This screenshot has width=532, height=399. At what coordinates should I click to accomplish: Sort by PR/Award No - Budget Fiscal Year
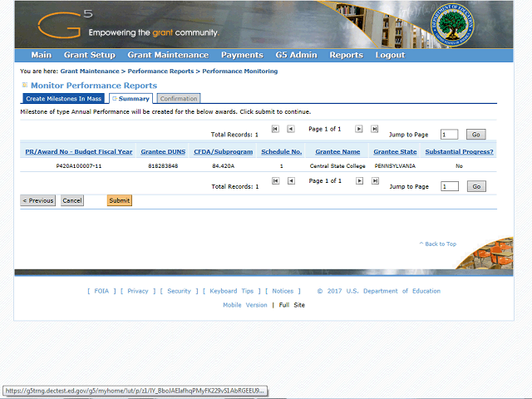pos(79,151)
